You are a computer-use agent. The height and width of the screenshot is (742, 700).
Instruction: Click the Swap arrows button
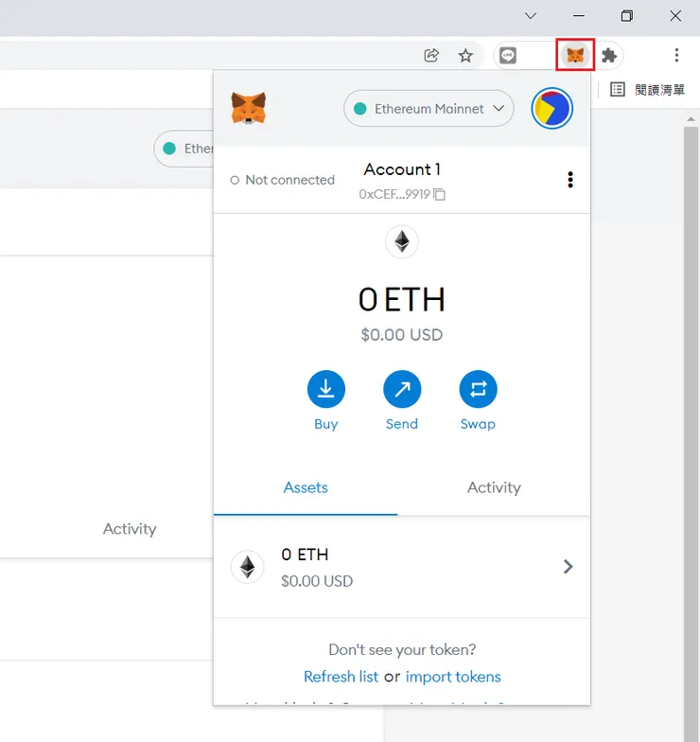click(x=478, y=389)
